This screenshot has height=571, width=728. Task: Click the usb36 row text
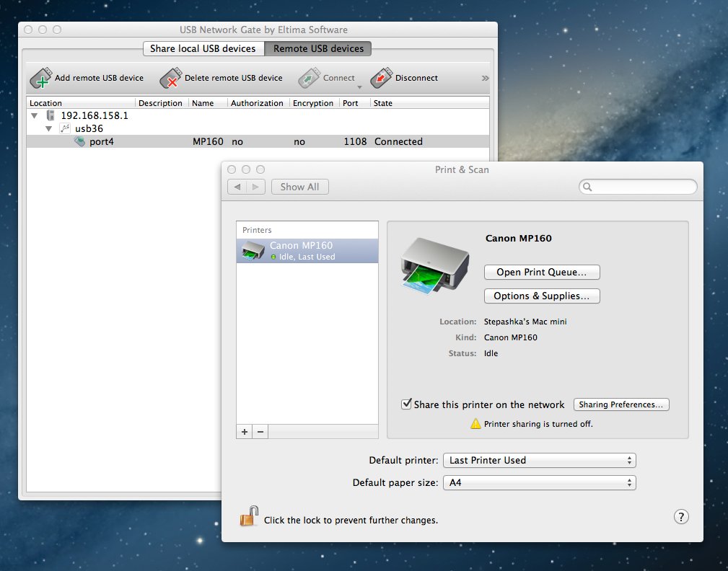89,128
